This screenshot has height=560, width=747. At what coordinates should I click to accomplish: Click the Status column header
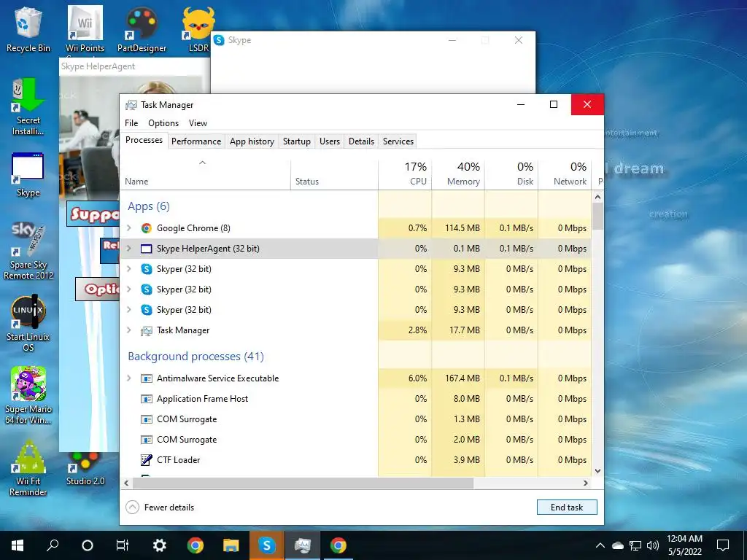click(334, 174)
